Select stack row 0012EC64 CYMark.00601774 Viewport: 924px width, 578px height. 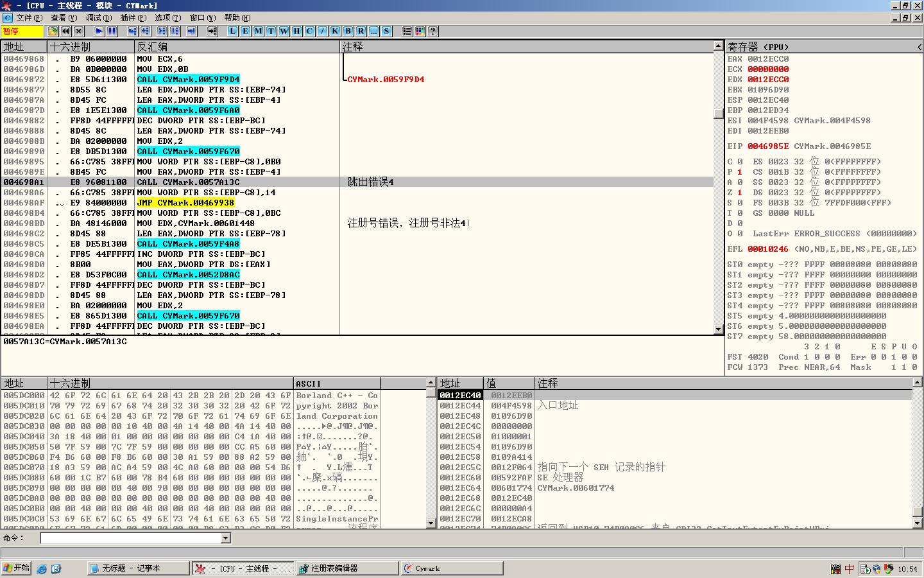click(x=675, y=487)
